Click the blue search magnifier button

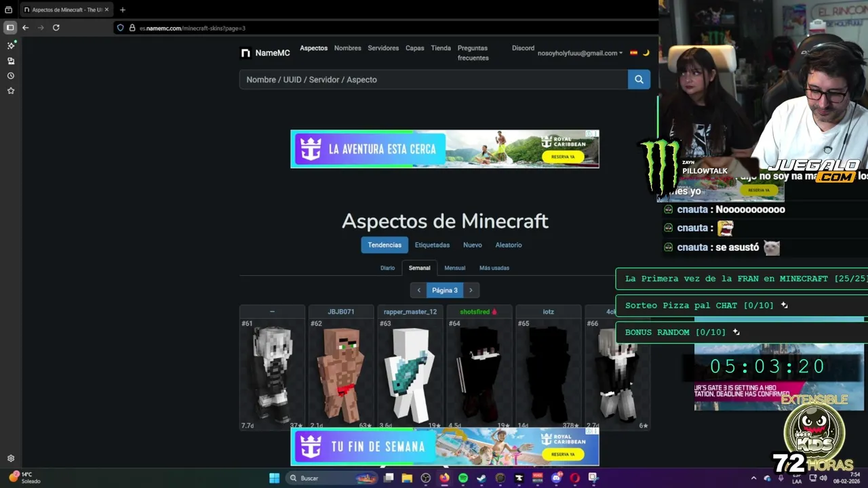click(639, 79)
